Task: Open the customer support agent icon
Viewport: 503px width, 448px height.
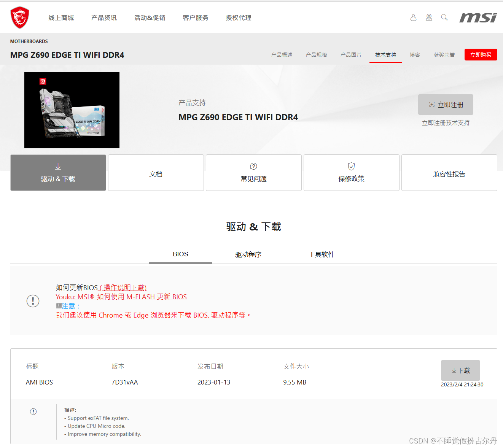Action: 429,17
